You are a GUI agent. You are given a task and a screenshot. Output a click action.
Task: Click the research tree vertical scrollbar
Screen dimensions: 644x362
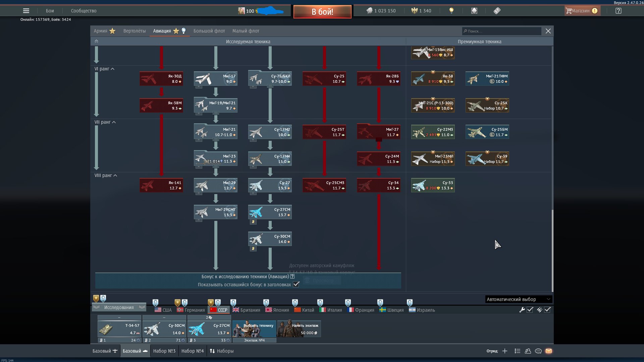pos(552,250)
